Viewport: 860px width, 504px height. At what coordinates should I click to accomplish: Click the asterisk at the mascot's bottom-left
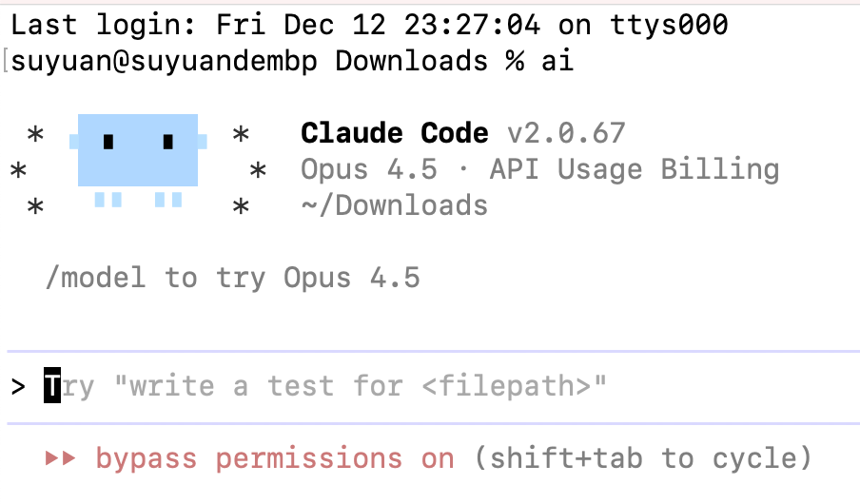pos(35,207)
